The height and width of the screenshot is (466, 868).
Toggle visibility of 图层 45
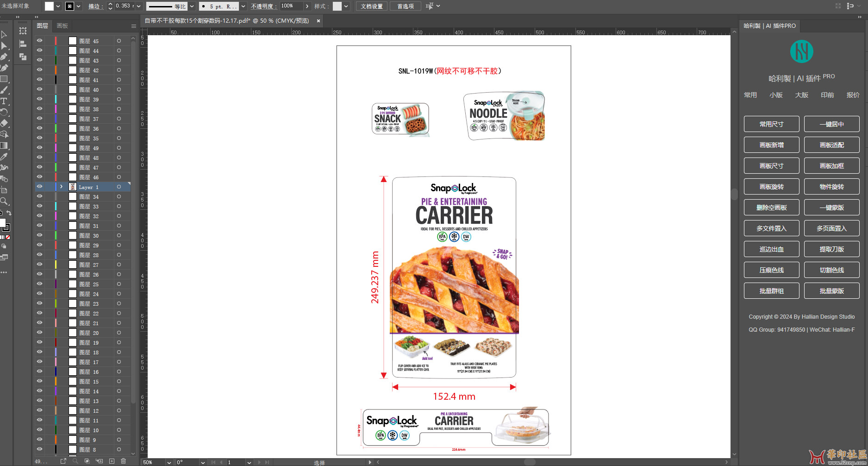pyautogui.click(x=39, y=41)
